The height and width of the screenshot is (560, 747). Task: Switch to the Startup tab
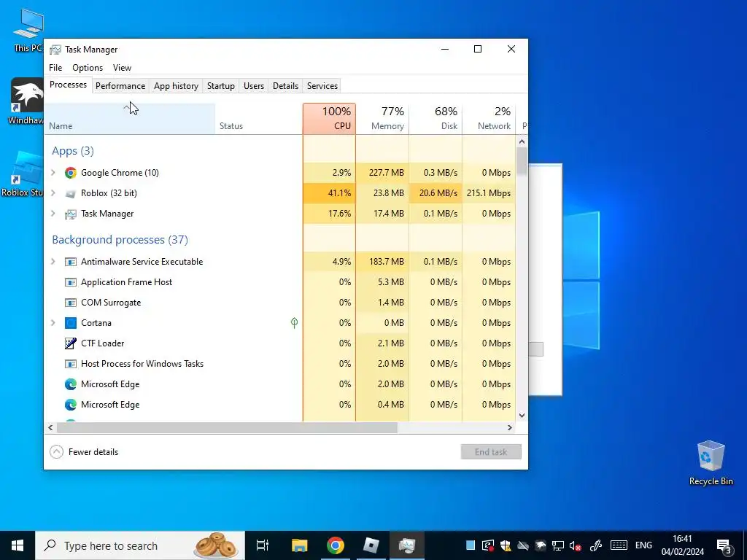click(220, 86)
